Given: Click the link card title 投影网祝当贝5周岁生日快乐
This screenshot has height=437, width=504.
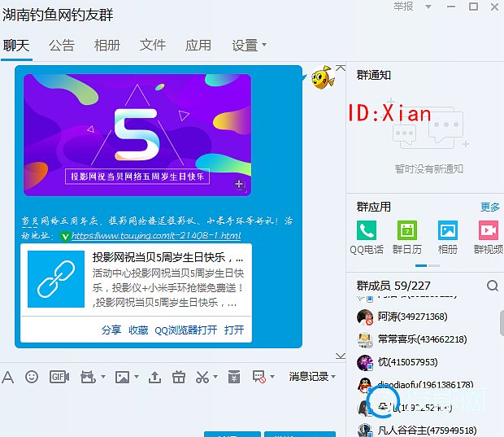Looking at the screenshot, I should click(x=167, y=257).
